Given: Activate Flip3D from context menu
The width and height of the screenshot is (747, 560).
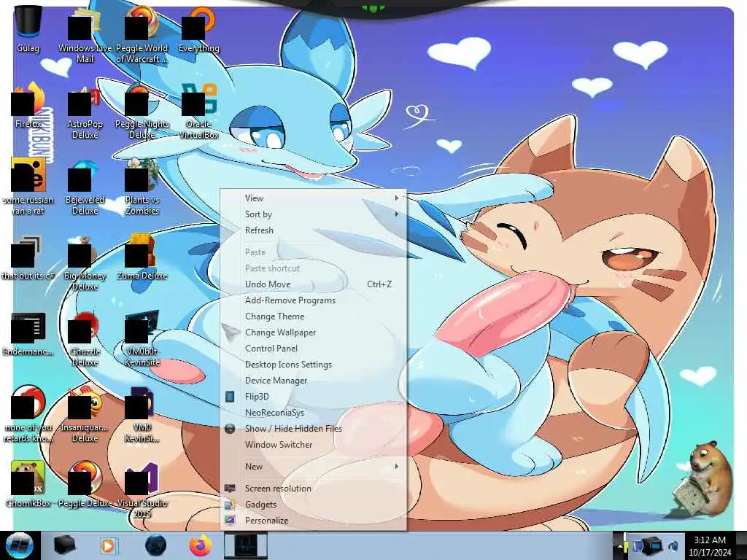Looking at the screenshot, I should pyautogui.click(x=314, y=397).
